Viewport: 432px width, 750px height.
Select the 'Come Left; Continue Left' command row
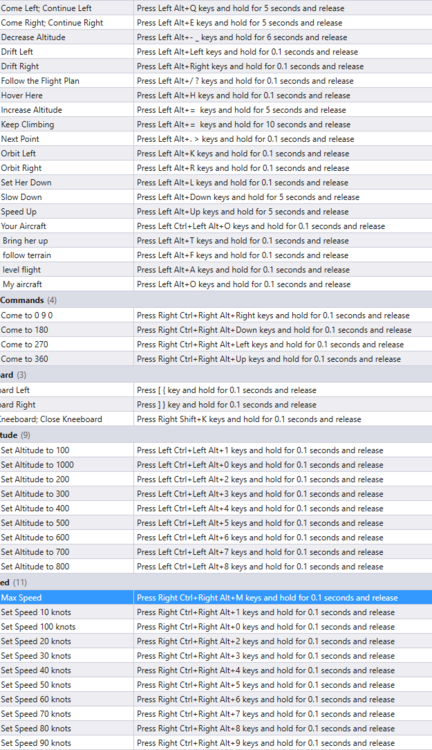pyautogui.click(x=216, y=8)
